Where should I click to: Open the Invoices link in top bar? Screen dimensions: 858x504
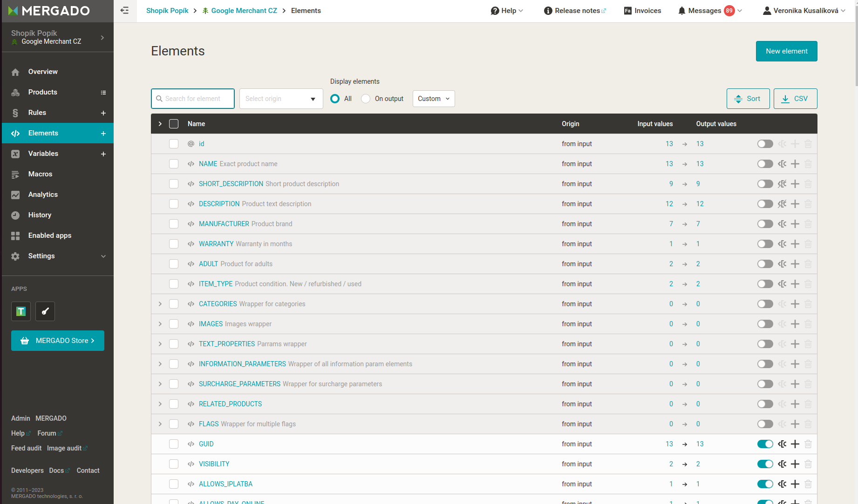tap(642, 11)
